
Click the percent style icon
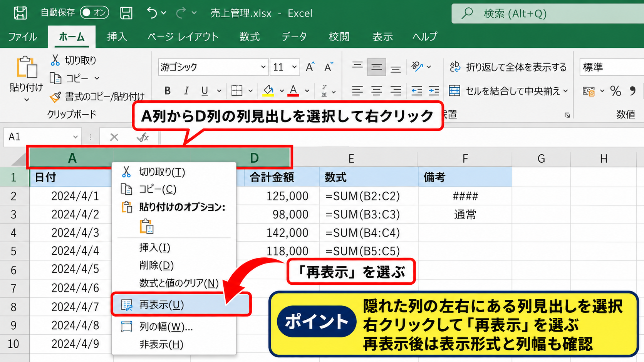pyautogui.click(x=615, y=91)
